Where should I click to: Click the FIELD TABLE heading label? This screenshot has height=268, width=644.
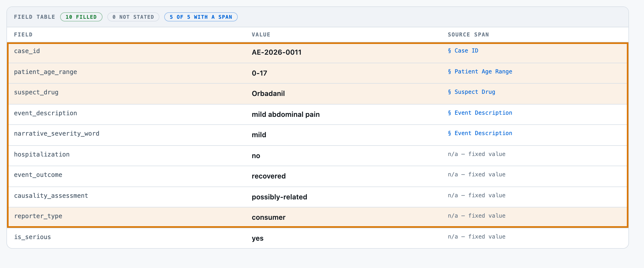coord(34,17)
